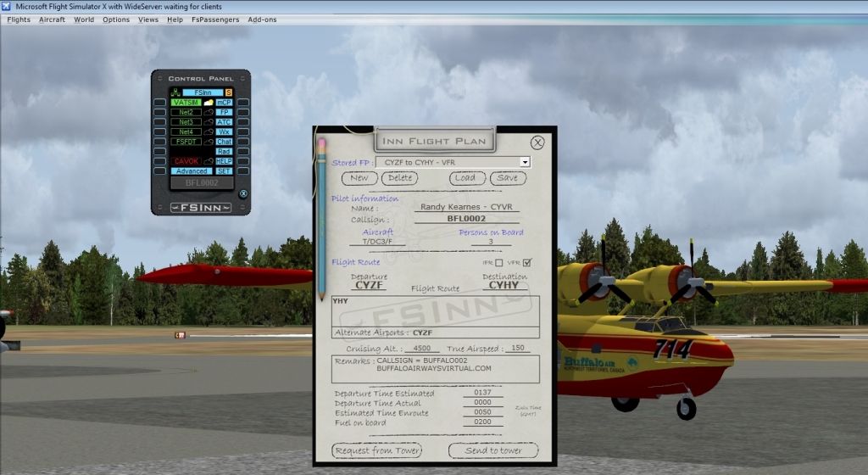
Task: Open the Stored FP dropdown arrow
Action: tap(524, 162)
